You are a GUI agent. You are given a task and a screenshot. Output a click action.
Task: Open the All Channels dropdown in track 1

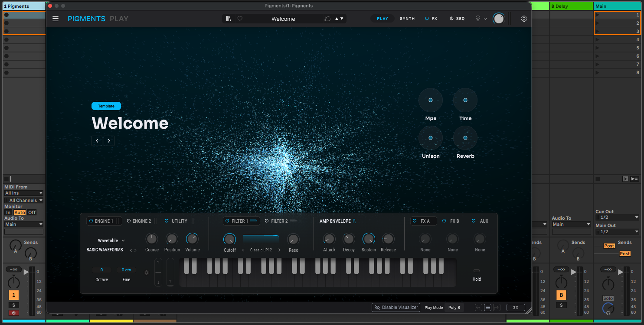(x=24, y=200)
